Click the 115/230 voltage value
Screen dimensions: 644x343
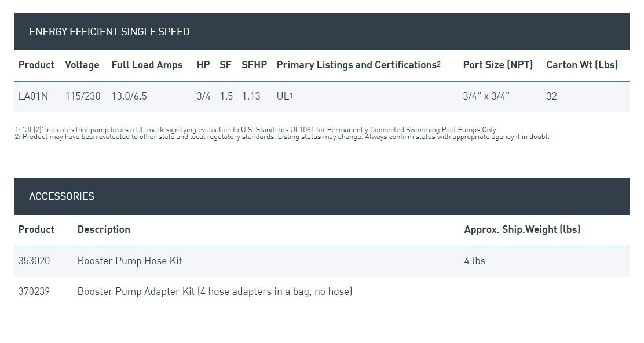[x=83, y=96]
